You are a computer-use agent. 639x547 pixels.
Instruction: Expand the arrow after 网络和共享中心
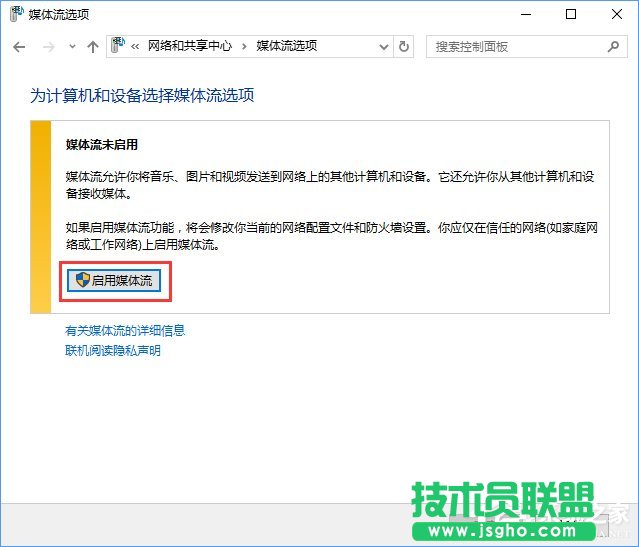244,46
